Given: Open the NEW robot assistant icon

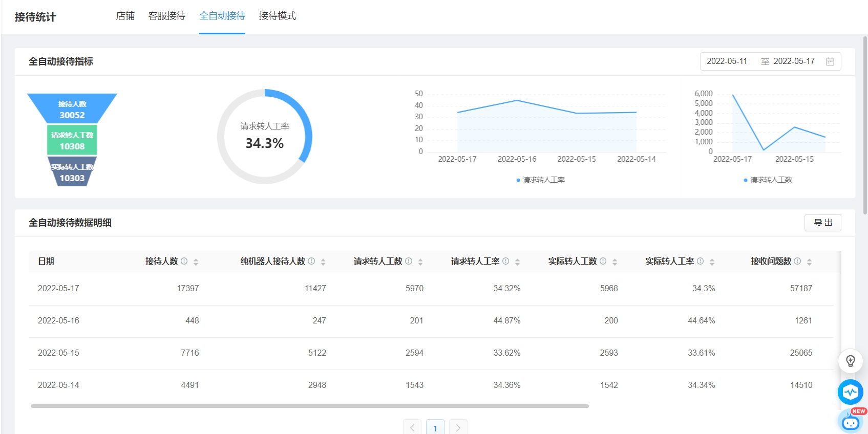Looking at the screenshot, I should pos(851,421).
